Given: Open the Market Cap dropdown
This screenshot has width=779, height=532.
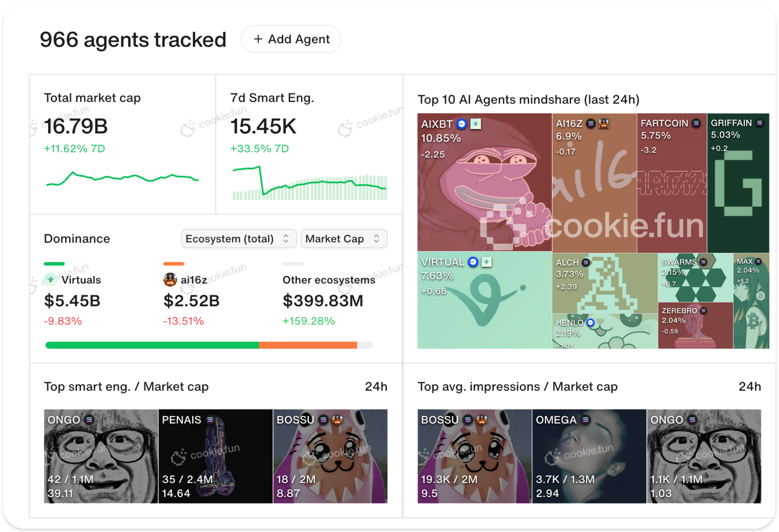Looking at the screenshot, I should pyautogui.click(x=344, y=238).
